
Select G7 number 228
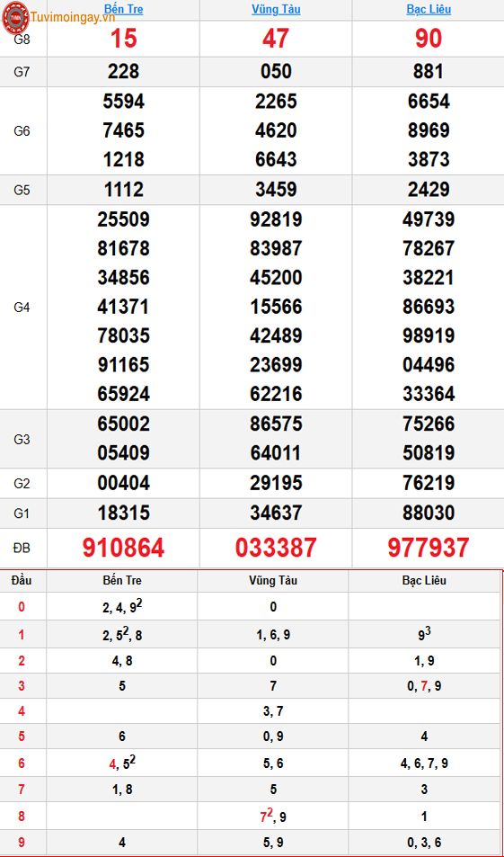(123, 72)
